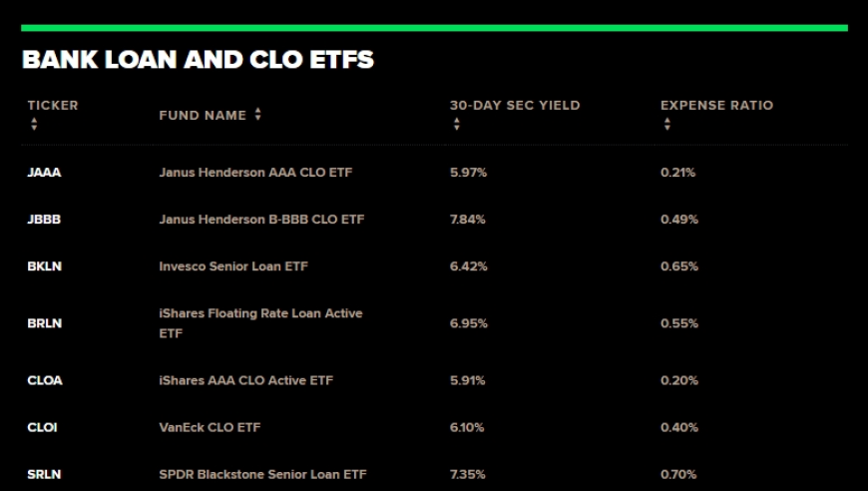The width and height of the screenshot is (868, 491).
Task: Click the 30-DAY SEC YIELD header
Action: 515,105
